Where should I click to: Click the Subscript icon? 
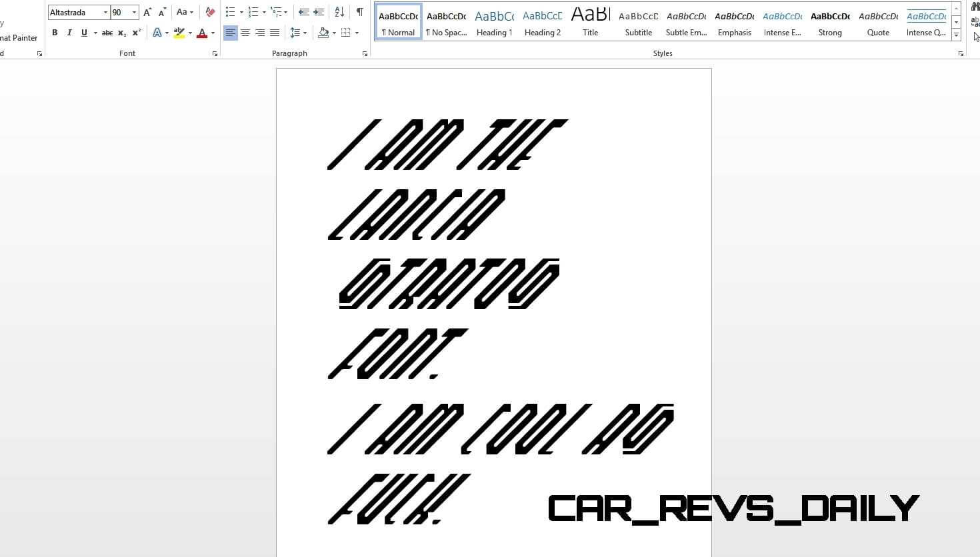pos(122,33)
